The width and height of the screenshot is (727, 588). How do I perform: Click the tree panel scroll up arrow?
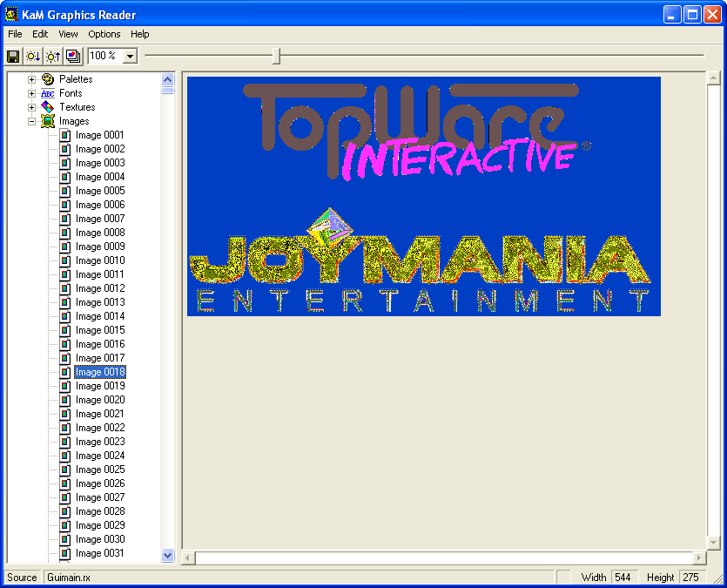167,79
